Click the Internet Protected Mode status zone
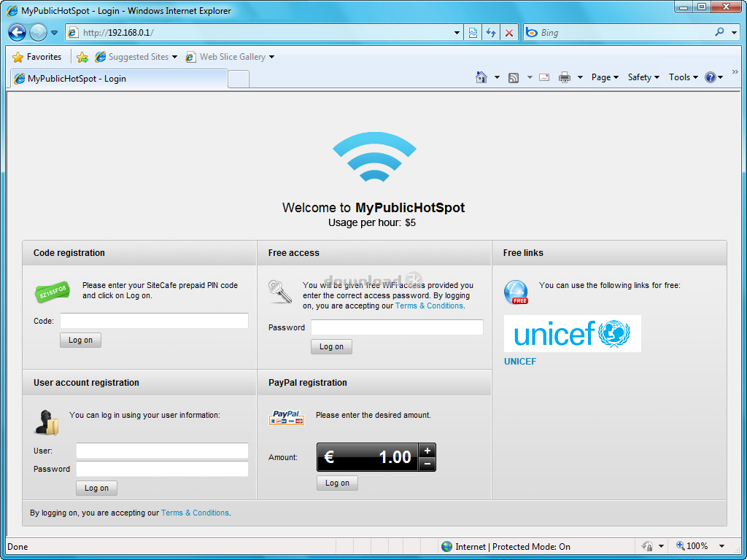The width and height of the screenshot is (747, 560). [x=506, y=547]
